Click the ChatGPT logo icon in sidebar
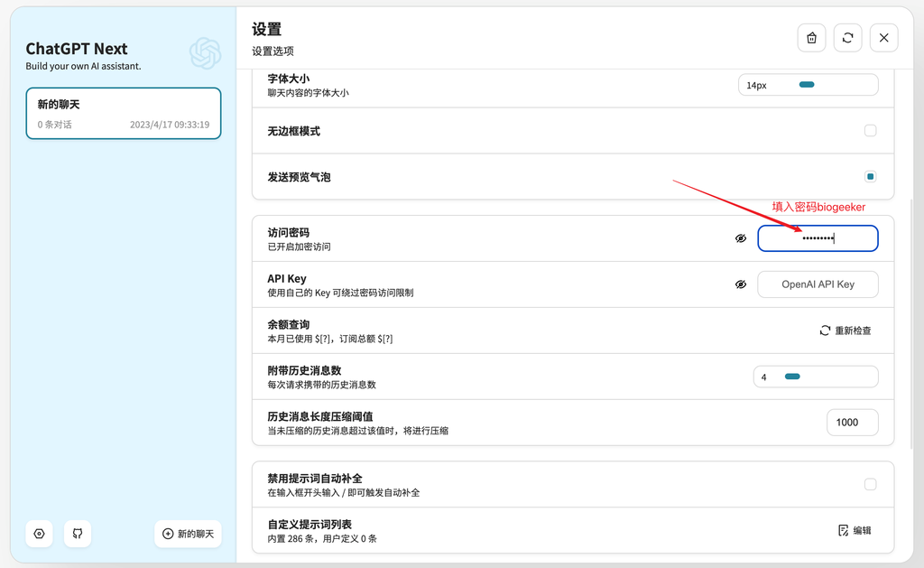 (205, 53)
